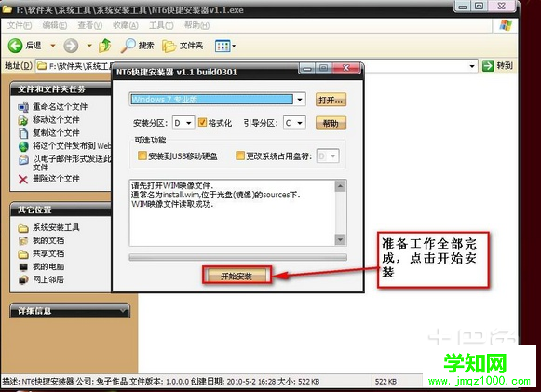Open the Windows 7 专业版 image dropdown
This screenshot has width=541, height=392.
pyautogui.click(x=300, y=100)
